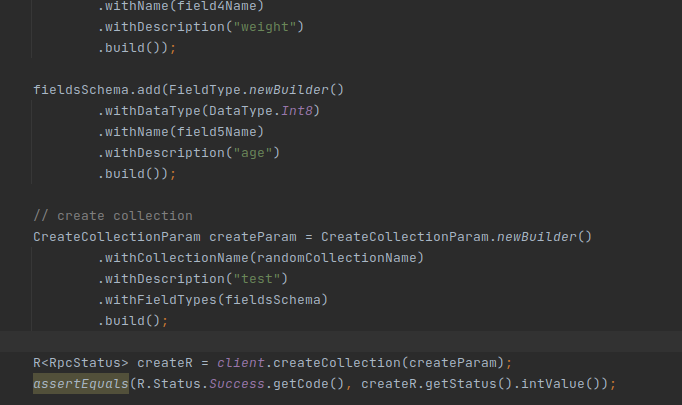Click field5Name in withName call

click(x=217, y=132)
